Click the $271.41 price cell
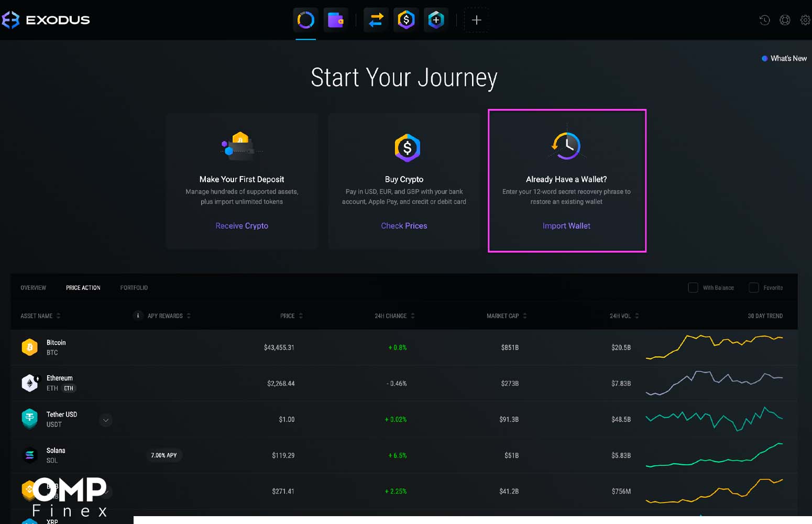 [283, 492]
